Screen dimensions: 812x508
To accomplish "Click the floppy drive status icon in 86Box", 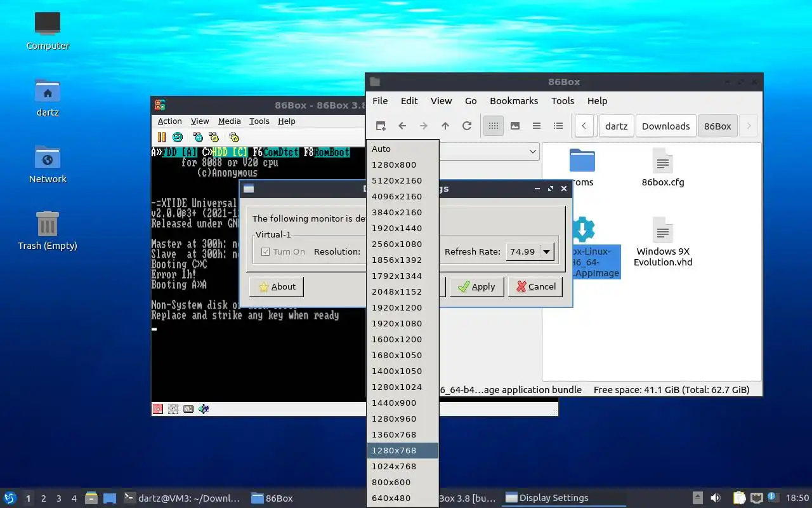I will (158, 409).
